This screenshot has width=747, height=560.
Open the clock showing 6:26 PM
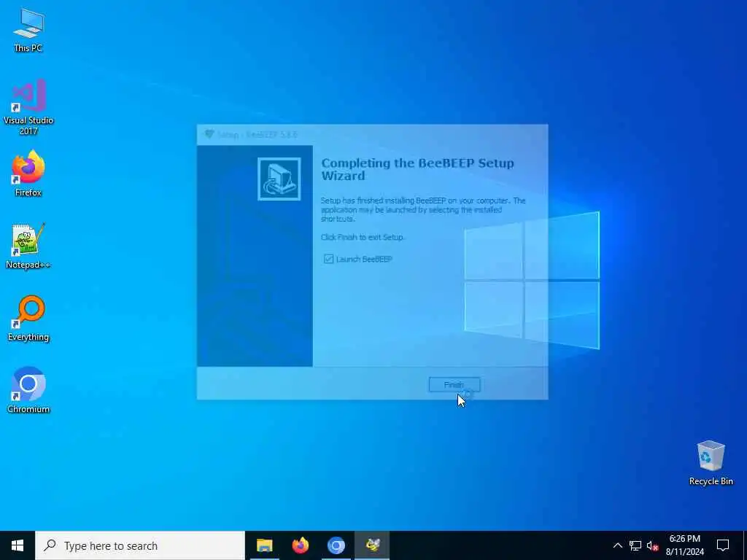[x=684, y=545]
